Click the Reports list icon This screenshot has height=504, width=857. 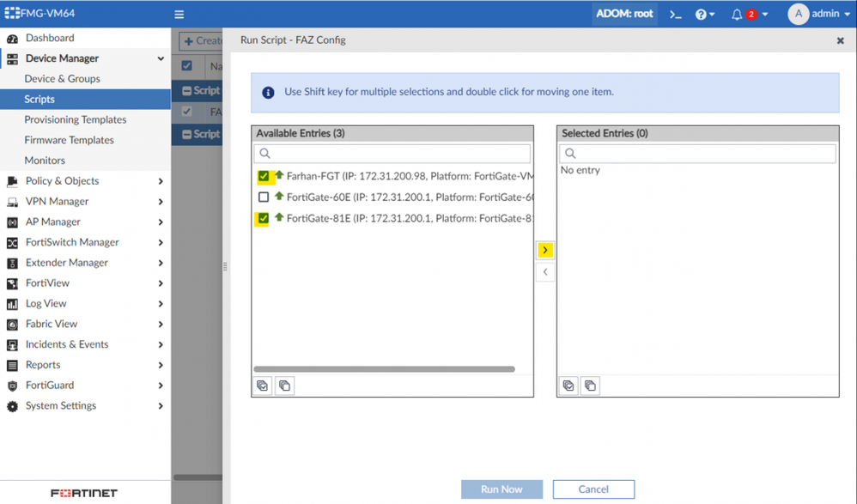tap(12, 365)
